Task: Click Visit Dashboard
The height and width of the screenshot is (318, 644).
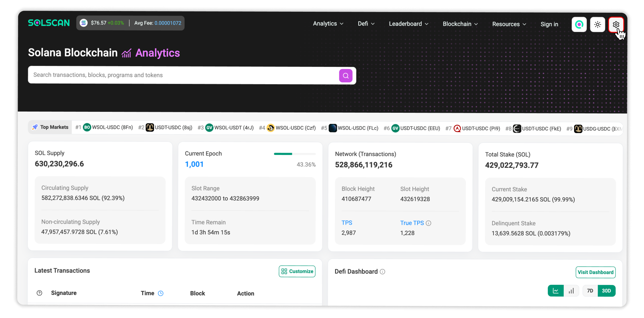Action: pyautogui.click(x=596, y=272)
